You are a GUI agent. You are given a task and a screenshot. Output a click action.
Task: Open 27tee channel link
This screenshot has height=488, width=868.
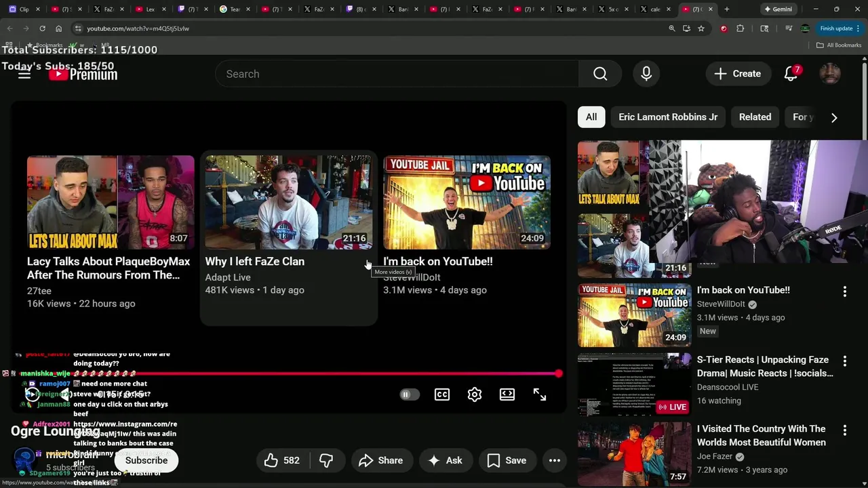pyautogui.click(x=39, y=291)
